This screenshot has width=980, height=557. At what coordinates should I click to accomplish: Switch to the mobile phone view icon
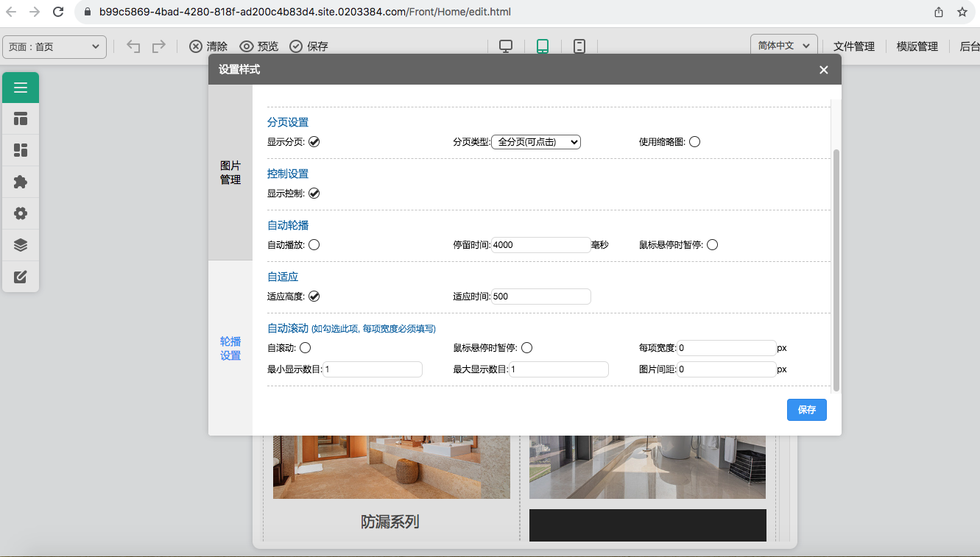[x=579, y=46]
